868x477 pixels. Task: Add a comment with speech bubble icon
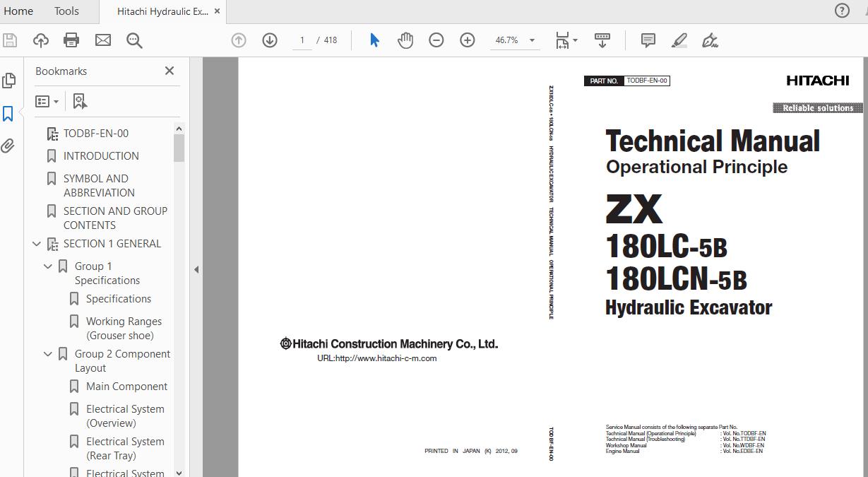(648, 40)
